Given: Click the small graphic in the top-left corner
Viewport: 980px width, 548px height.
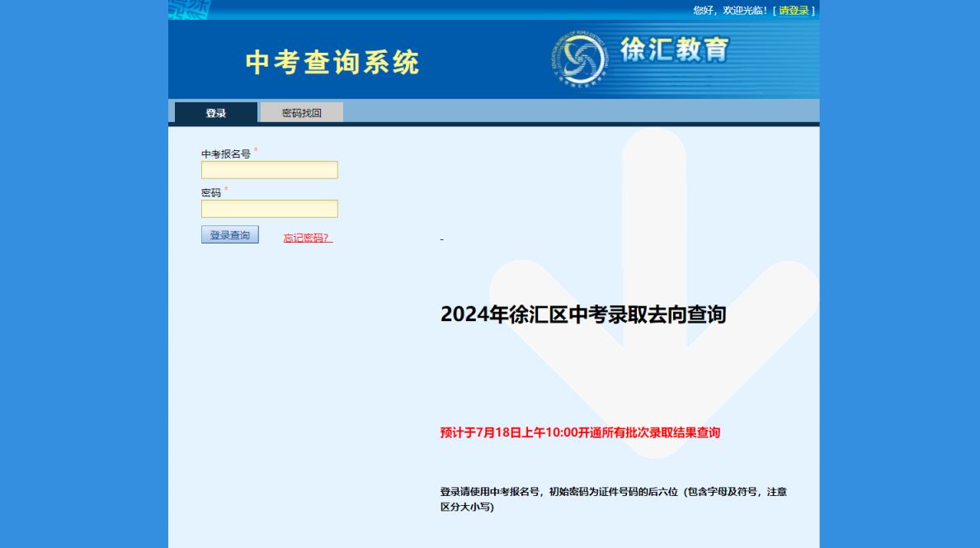Looking at the screenshot, I should (x=187, y=10).
